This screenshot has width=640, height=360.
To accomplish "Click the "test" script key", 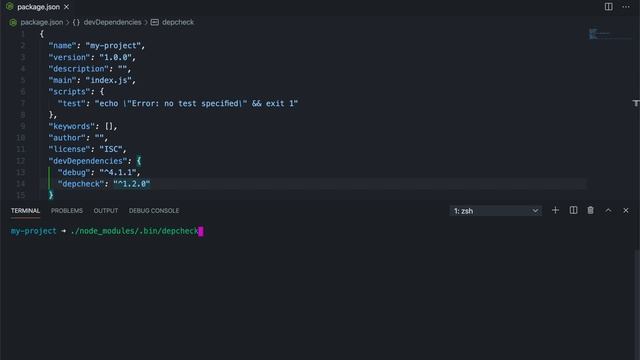I will [72, 103].
